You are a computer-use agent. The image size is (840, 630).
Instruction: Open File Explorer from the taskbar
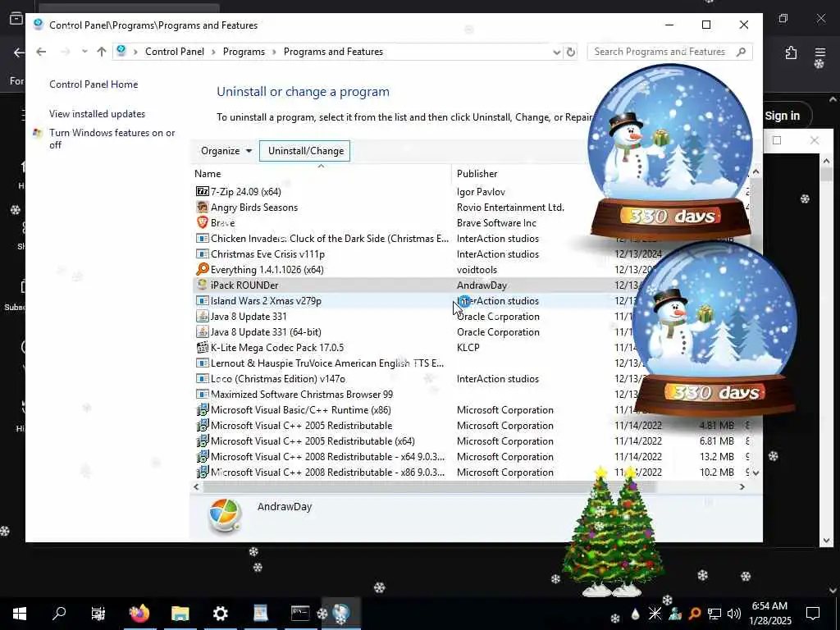(x=180, y=614)
